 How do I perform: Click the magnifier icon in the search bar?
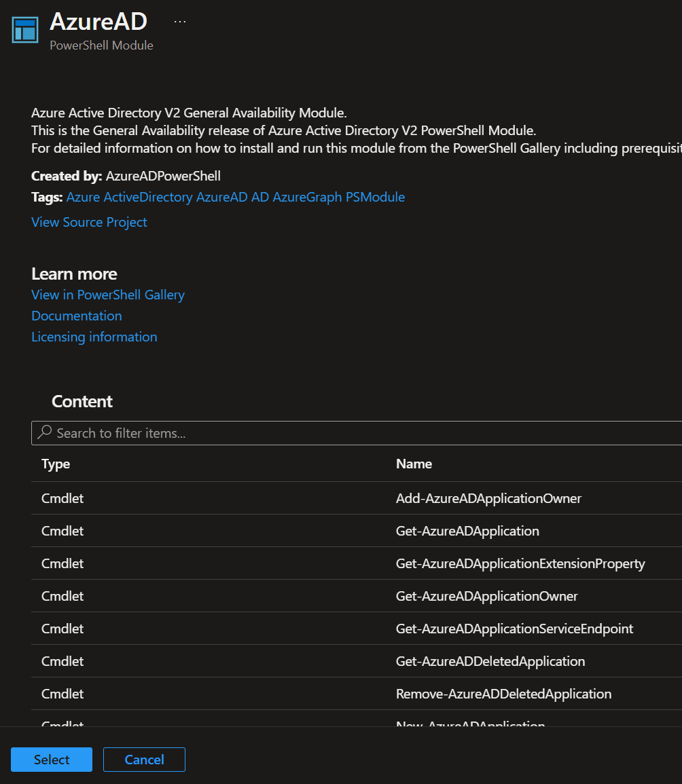click(43, 432)
